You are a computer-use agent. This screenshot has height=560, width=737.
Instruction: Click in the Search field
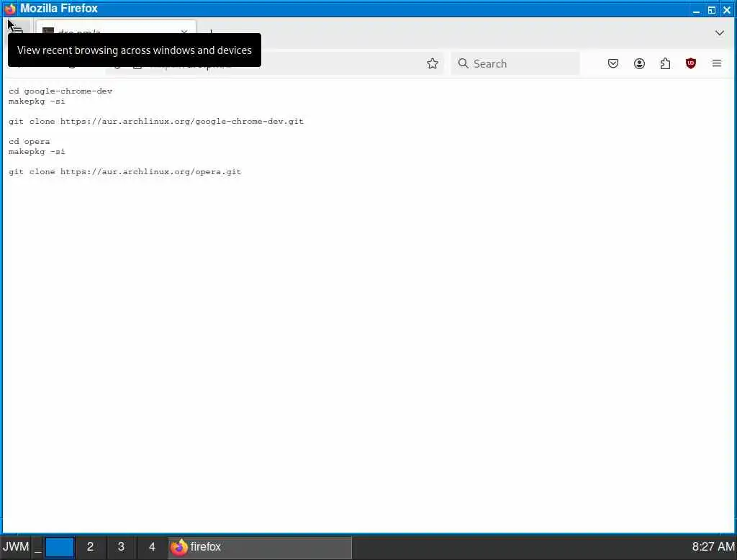[x=515, y=63]
